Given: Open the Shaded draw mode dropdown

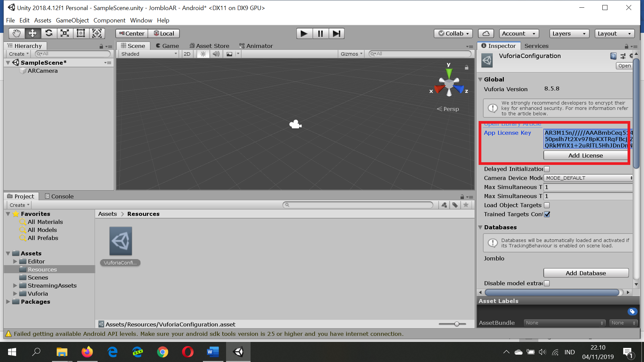Looking at the screenshot, I should point(149,54).
